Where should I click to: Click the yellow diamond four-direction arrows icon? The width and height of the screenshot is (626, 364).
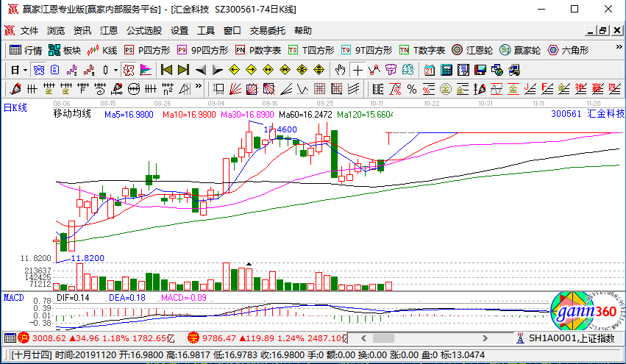[302, 71]
